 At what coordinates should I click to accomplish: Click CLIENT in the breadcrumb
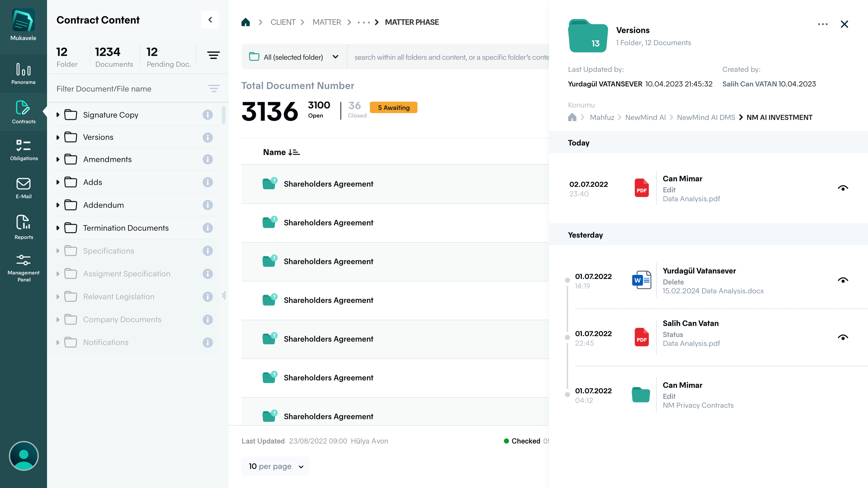coord(283,22)
